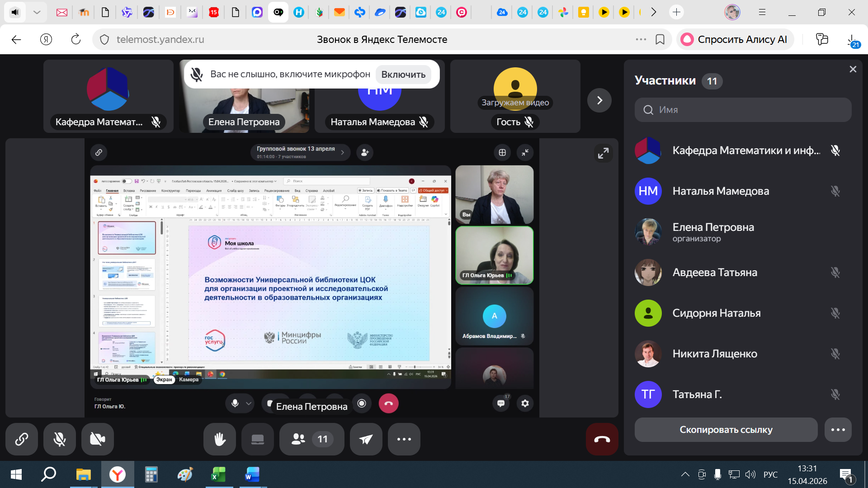The image size is (868, 488).
Task: Open a new browser tab with plus
Action: 676,12
